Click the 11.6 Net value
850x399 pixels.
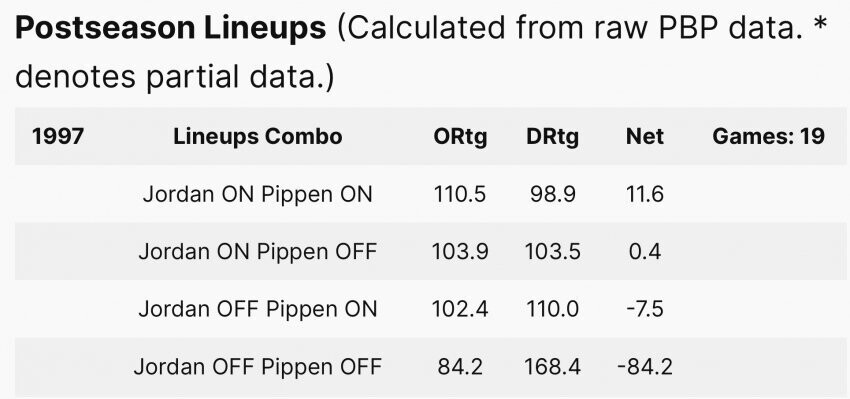pyautogui.click(x=645, y=194)
